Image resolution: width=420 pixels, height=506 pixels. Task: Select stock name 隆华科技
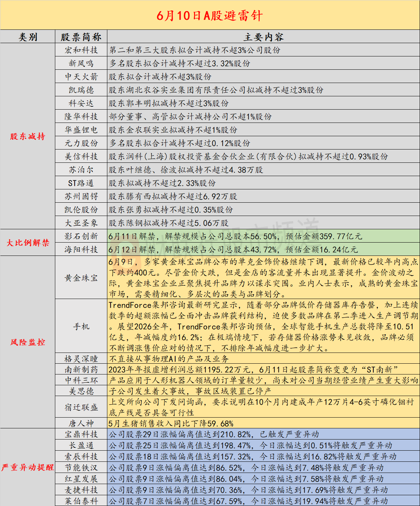[x=81, y=117]
